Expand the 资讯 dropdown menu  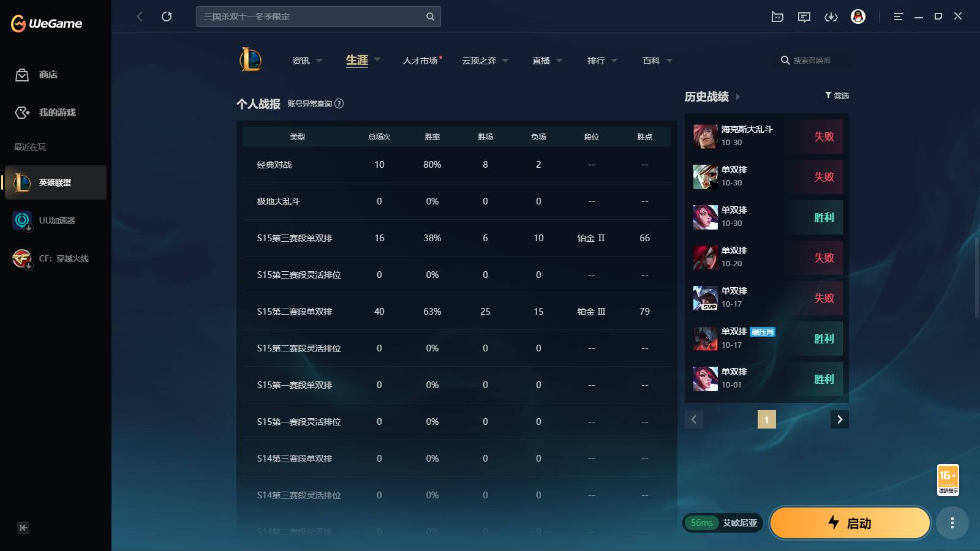point(306,61)
